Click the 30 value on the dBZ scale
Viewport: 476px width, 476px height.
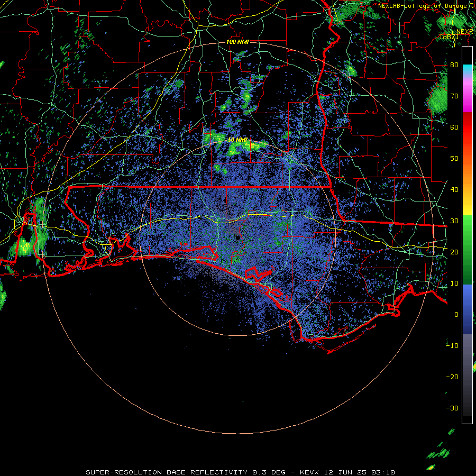click(x=454, y=221)
